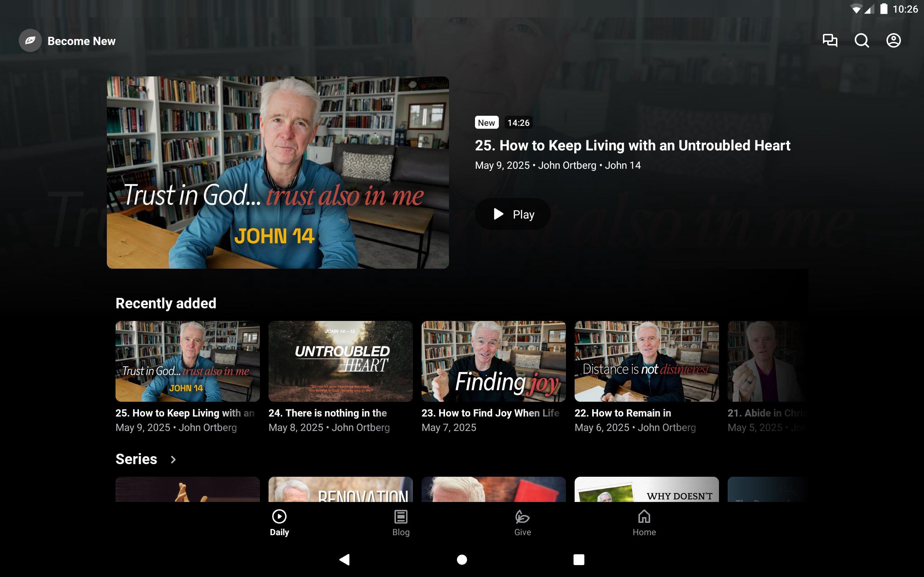Viewport: 924px width, 577px height.
Task: Go to the Home tab
Action: [x=644, y=523]
